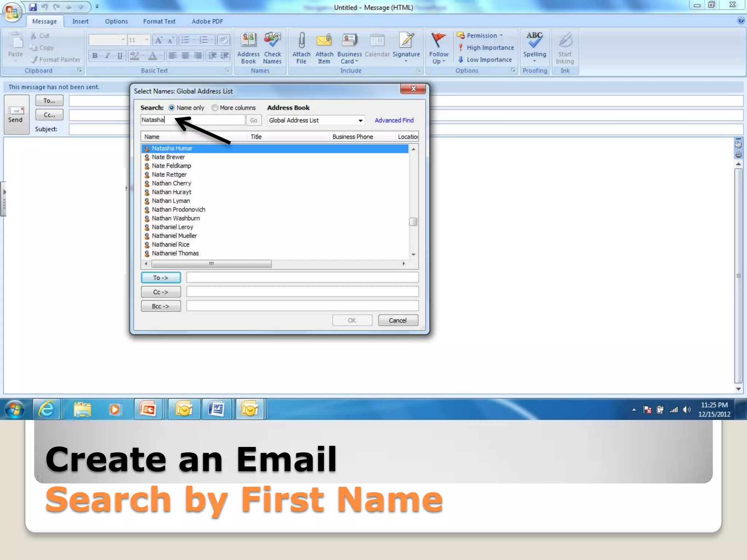Set Low Importance on the message
This screenshot has width=747, height=560.
(485, 59)
